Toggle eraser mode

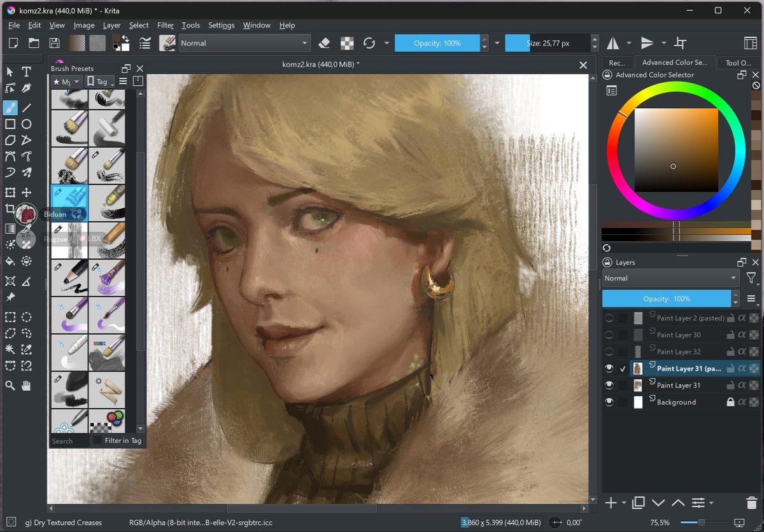324,43
